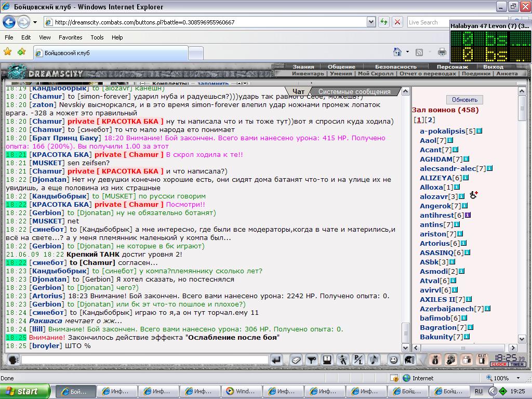Click the Add to Favorites icon

[x=22, y=51]
